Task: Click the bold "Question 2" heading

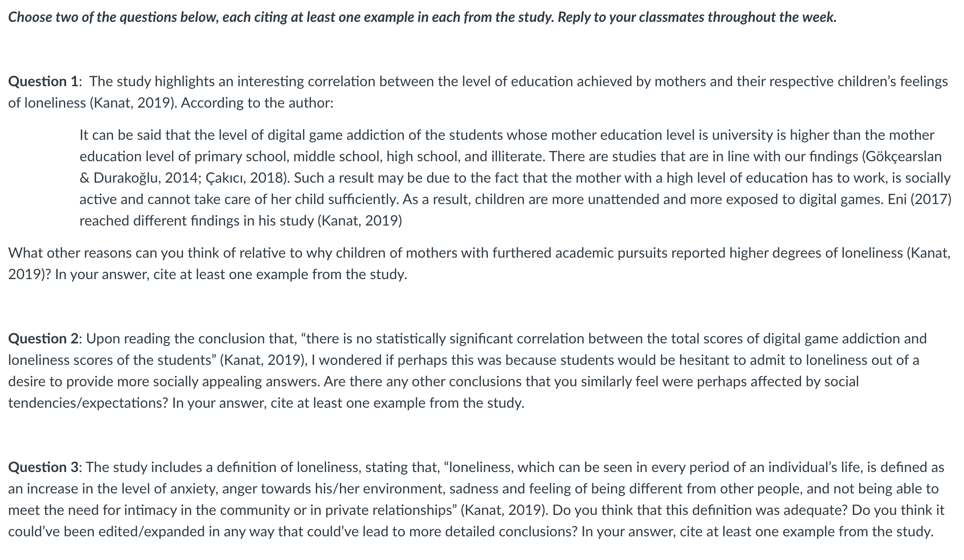Action: pos(43,339)
